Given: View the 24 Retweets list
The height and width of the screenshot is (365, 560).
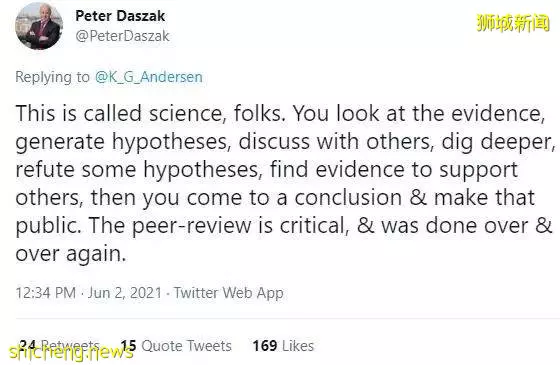Looking at the screenshot, I should 59,345.
